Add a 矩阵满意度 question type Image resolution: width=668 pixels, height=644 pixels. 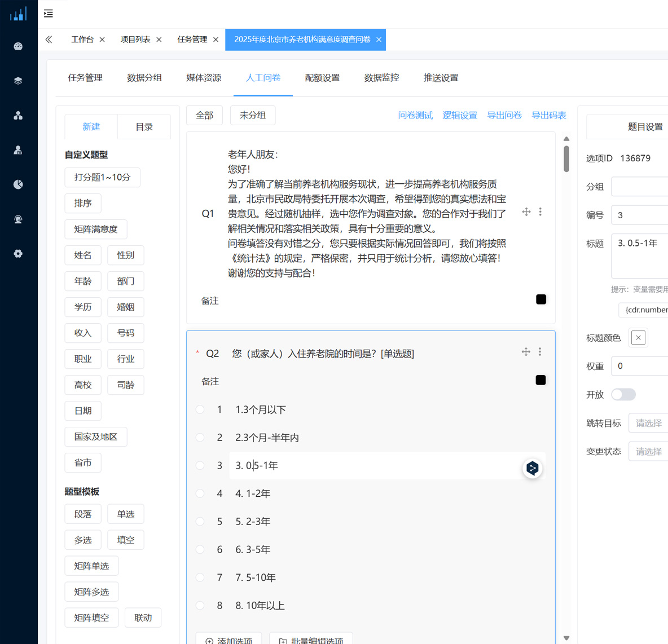click(96, 229)
